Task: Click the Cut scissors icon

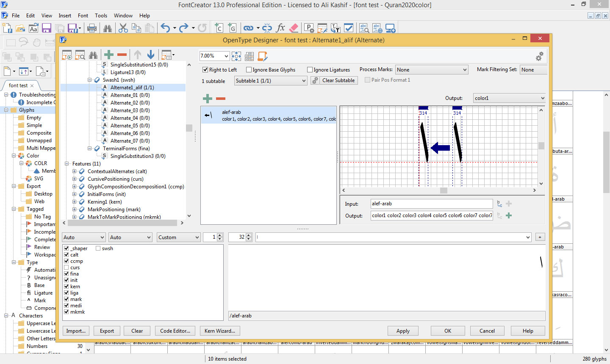Action: click(123, 28)
